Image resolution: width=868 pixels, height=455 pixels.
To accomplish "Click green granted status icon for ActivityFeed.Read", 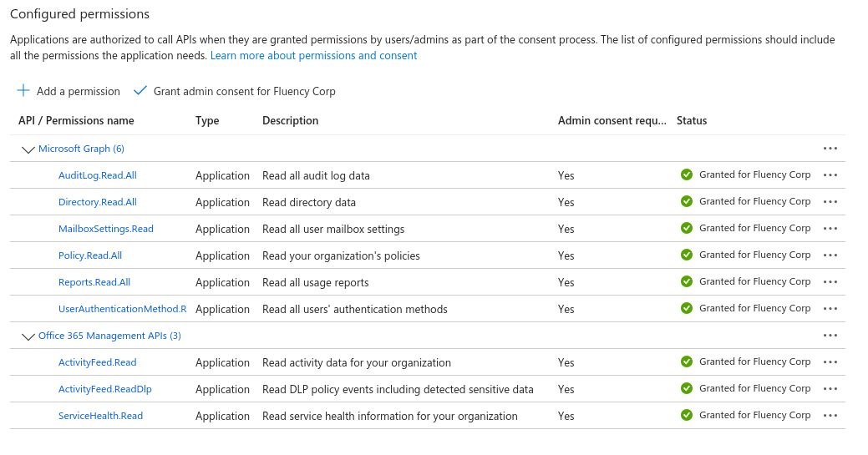I will [x=687, y=361].
